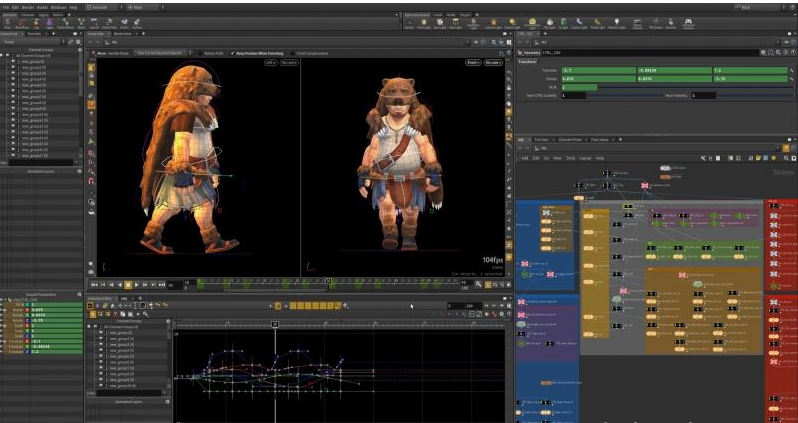Select the Look At shelf tool
This screenshot has width=798, height=423.
point(94,23)
